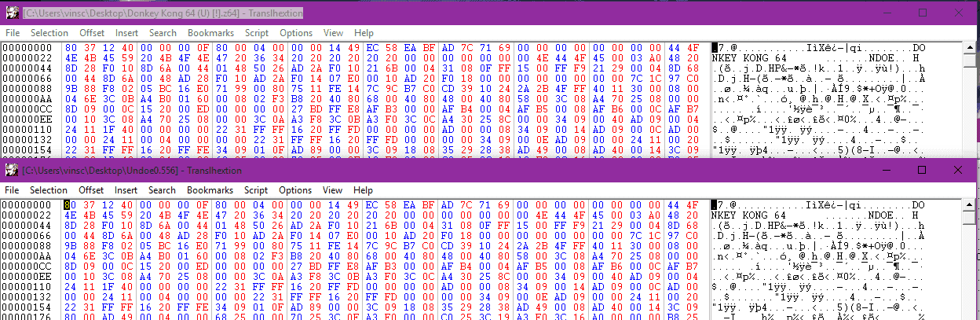The height and width of the screenshot is (320, 980).
Task: Click offset 00000110 in Undoe0.556 window
Action: point(26,286)
